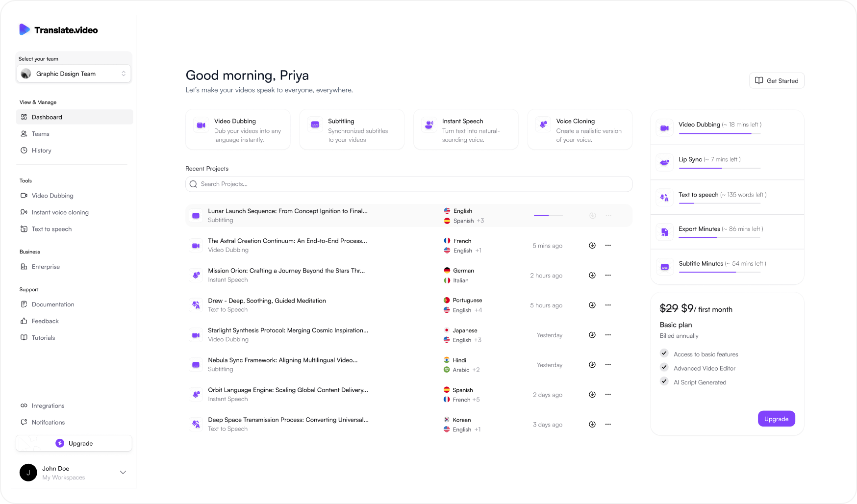Screen dimensions: 857x504
Task: Click the Drew Meditation text-to-speech icon
Action: pyautogui.click(x=196, y=305)
